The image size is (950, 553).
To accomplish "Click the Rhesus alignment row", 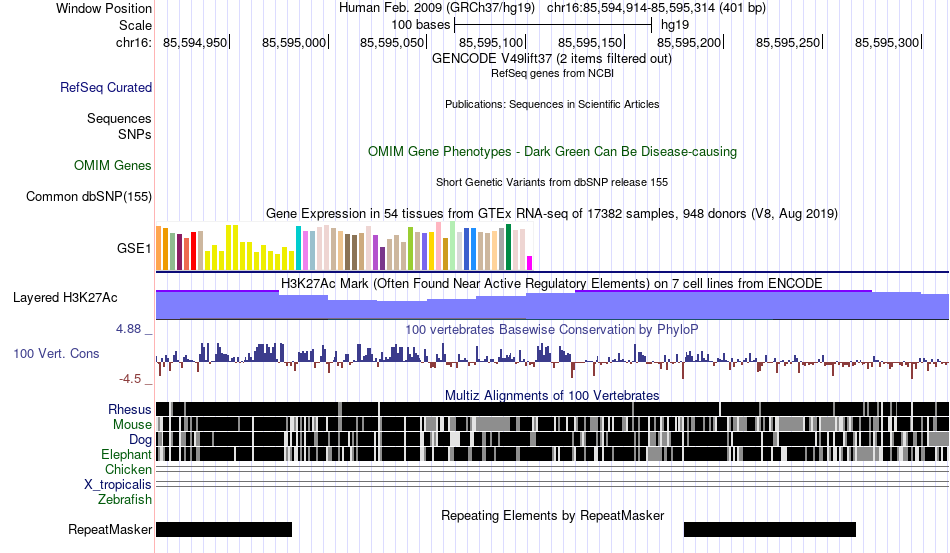I will point(552,409).
